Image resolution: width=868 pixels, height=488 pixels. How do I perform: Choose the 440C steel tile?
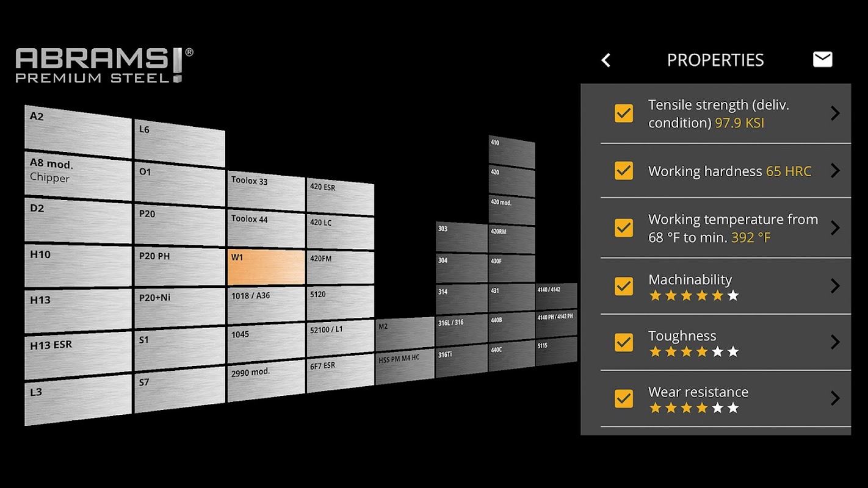tap(512, 357)
